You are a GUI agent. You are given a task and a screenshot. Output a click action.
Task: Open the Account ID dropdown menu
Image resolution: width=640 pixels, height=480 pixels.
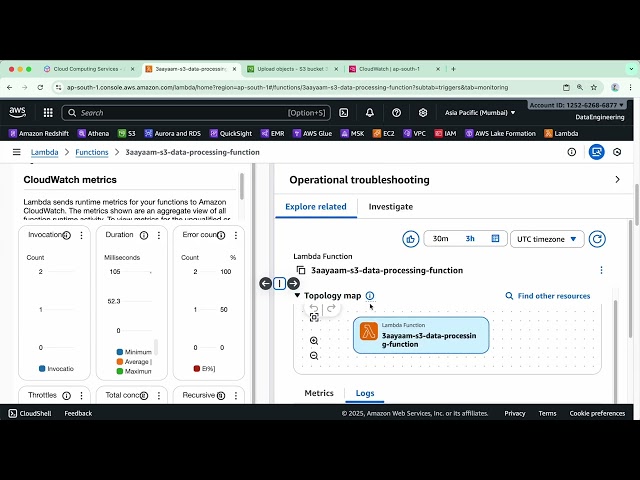tap(577, 105)
